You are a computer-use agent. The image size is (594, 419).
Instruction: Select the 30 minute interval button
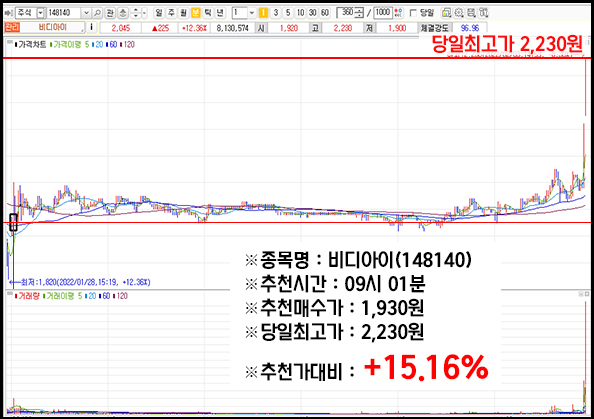tap(313, 13)
